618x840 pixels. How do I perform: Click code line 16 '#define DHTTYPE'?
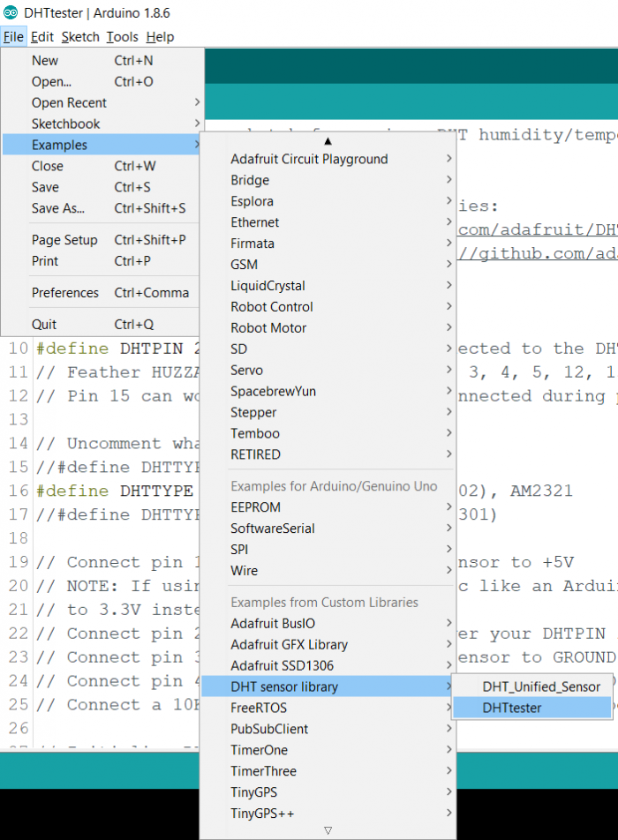pyautogui.click(x=116, y=491)
